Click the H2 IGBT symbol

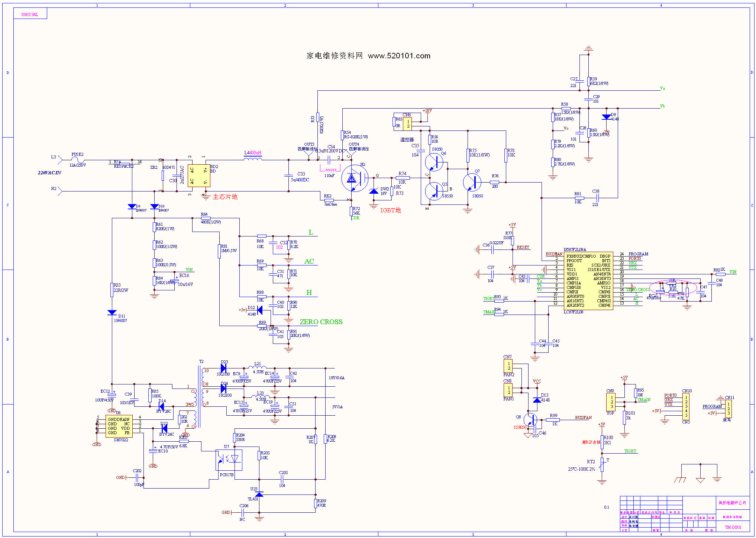coord(355,178)
